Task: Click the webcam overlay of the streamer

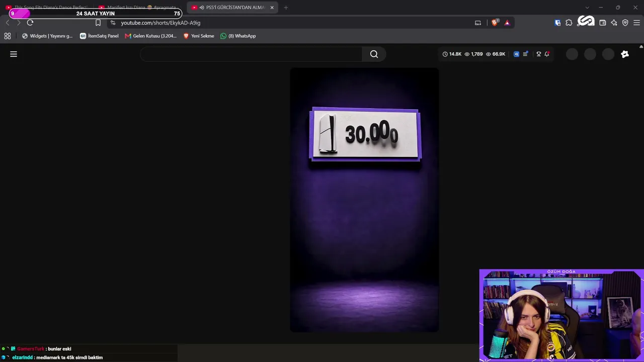Action: click(x=561, y=315)
